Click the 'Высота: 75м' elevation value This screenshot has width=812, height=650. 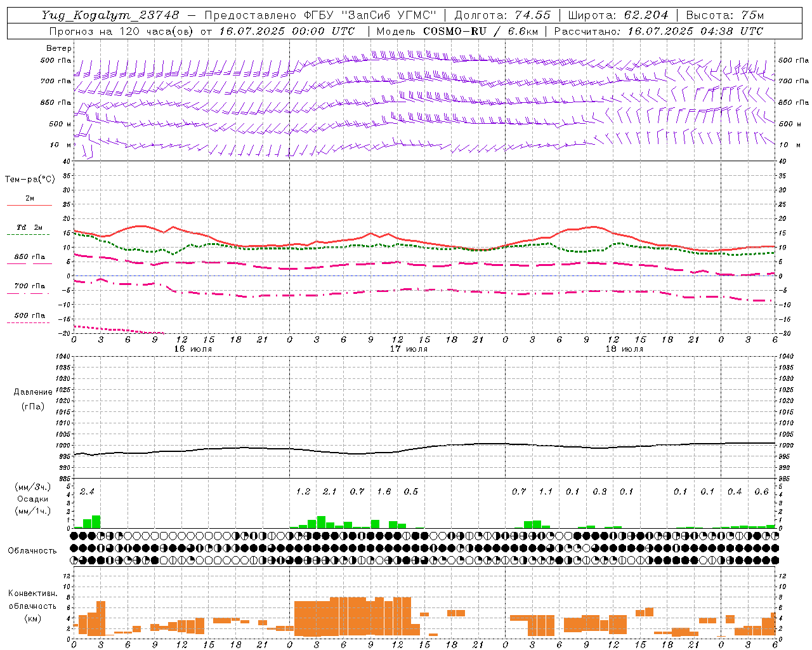(x=725, y=15)
